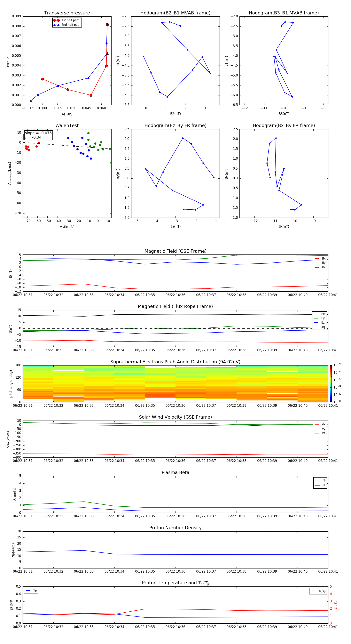
Task: Click the red Te/Tp right-axis label
Action: [x=336, y=605]
